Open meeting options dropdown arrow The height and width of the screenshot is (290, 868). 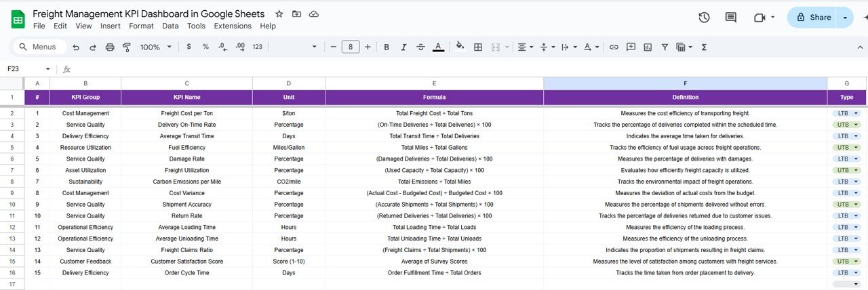pyautogui.click(x=773, y=18)
